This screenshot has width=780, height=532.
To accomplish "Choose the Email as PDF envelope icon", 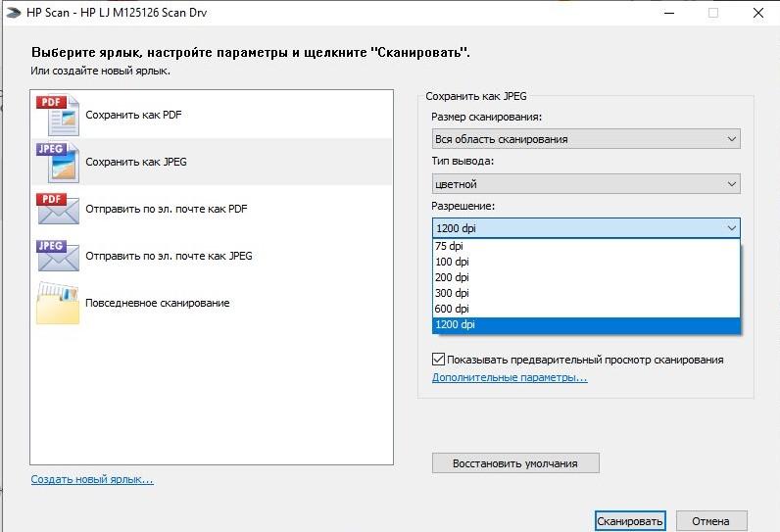I will point(57,209).
